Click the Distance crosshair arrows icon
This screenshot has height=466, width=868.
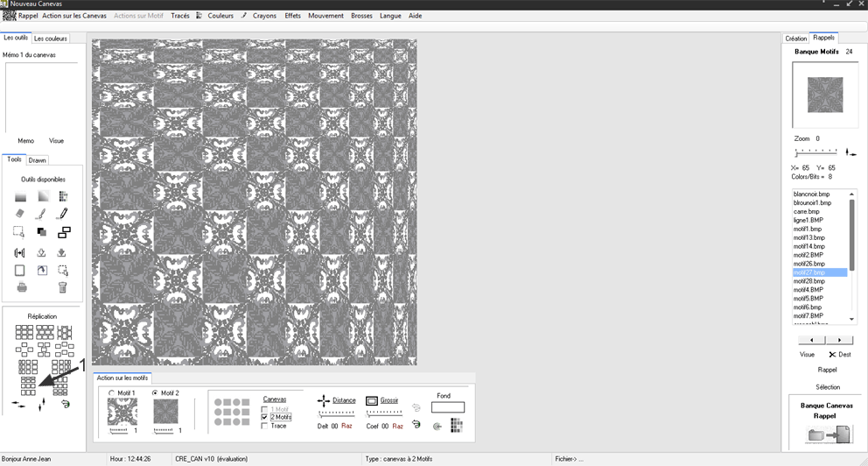pos(324,400)
